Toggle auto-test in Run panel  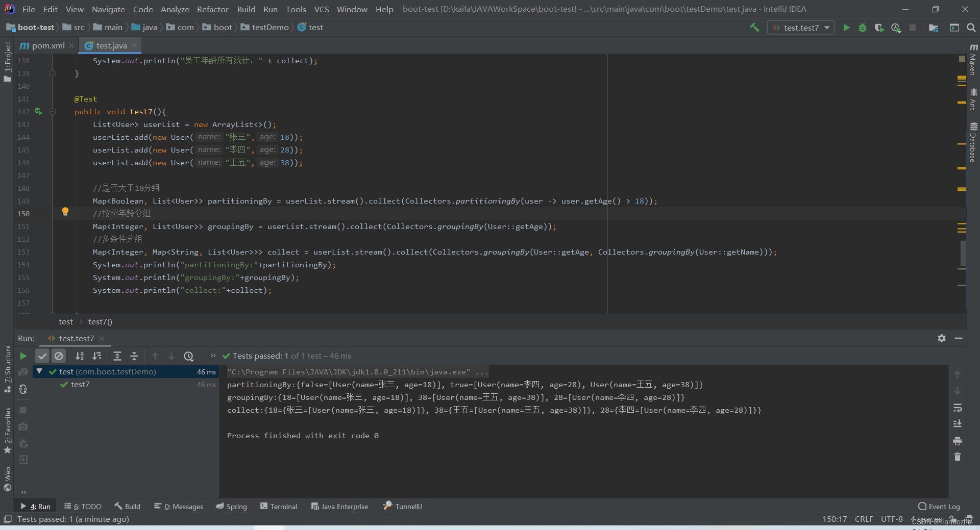(23, 389)
